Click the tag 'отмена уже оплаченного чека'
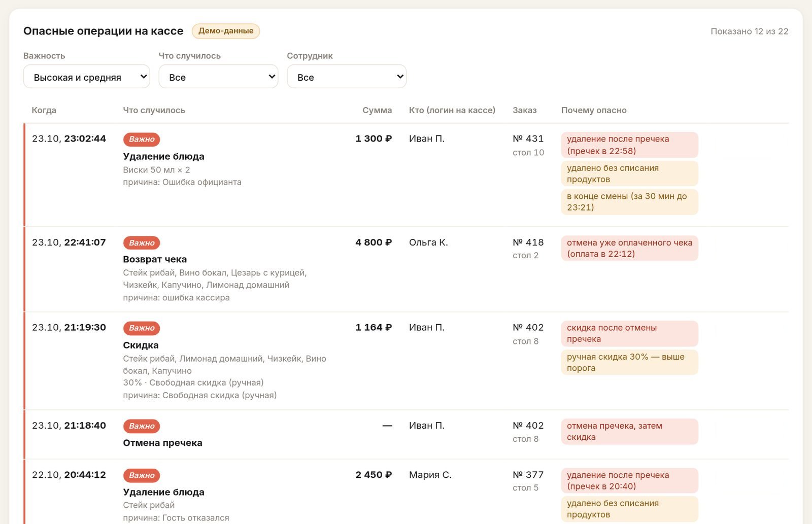 click(630, 249)
